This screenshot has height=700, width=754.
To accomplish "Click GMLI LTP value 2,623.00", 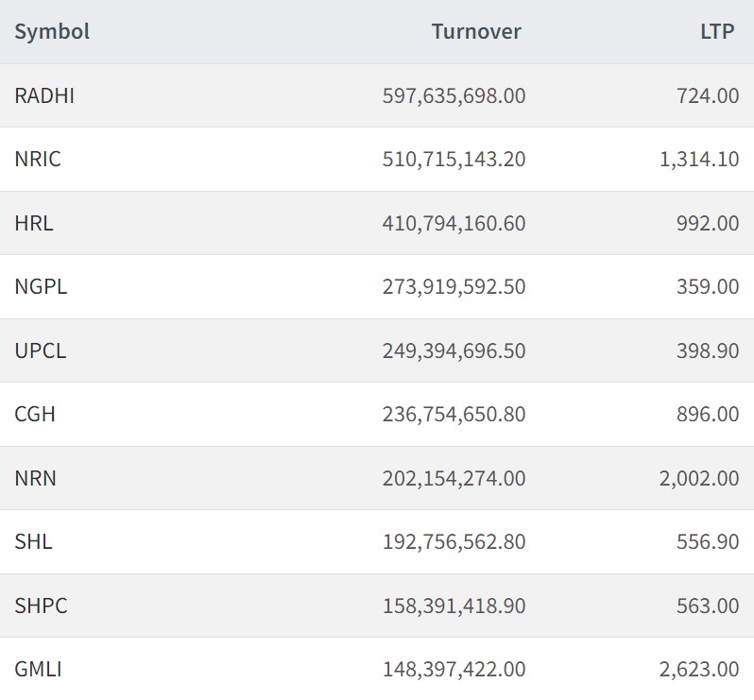I will (x=699, y=669).
